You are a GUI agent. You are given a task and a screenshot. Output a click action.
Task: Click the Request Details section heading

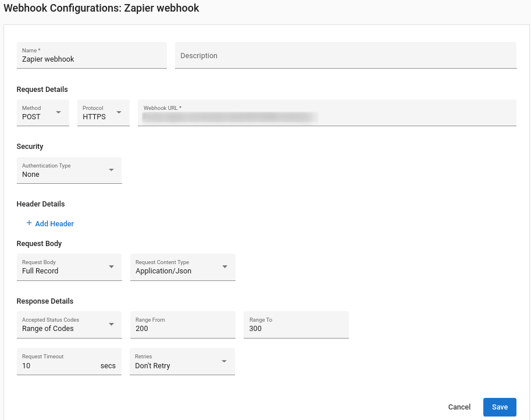[x=42, y=90]
